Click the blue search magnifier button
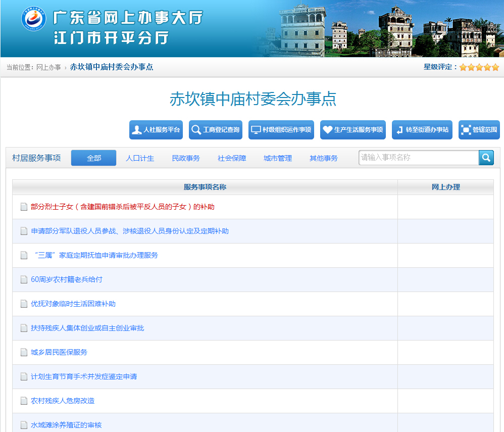Screen dimensions: 504x432 coord(486,158)
